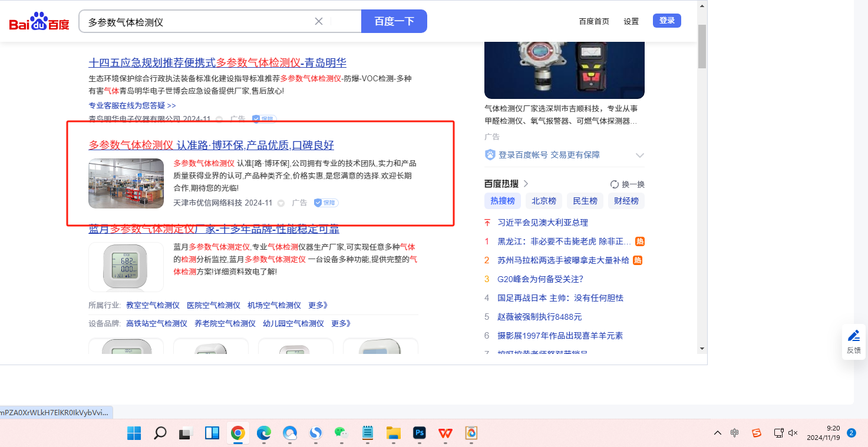Click 教室空气检测仪 link
Image resolution: width=868 pixels, height=447 pixels.
click(153, 305)
